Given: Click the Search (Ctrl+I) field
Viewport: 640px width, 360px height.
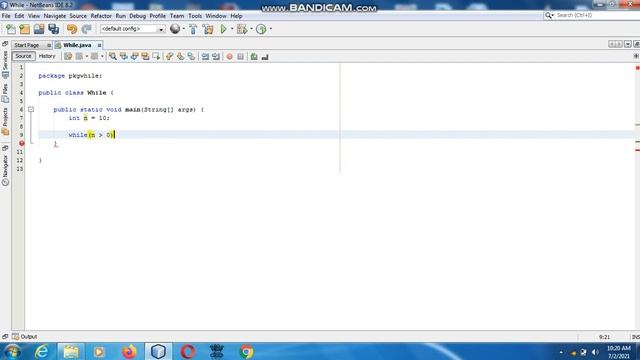Looking at the screenshot, I should (x=592, y=15).
